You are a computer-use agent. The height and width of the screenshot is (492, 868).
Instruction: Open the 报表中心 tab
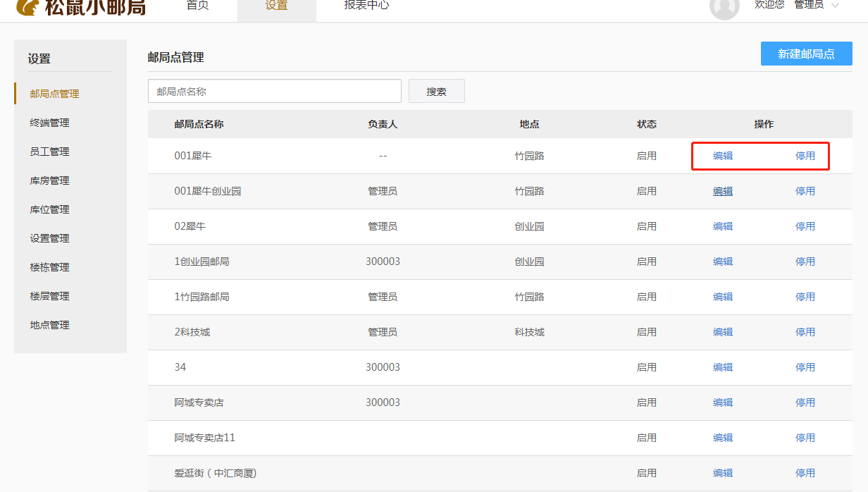tap(366, 6)
